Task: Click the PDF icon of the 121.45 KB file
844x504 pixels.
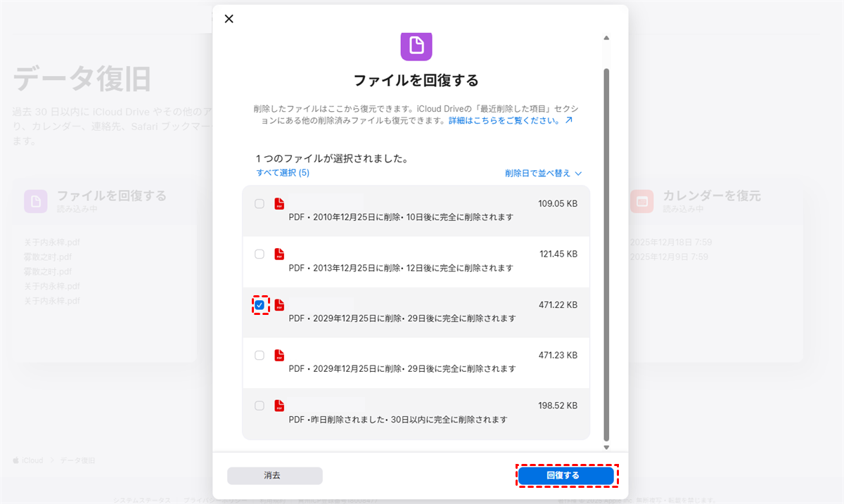Action: tap(279, 254)
